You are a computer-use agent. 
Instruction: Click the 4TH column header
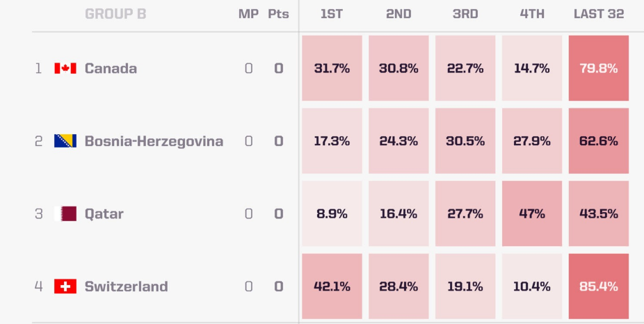[x=532, y=14]
